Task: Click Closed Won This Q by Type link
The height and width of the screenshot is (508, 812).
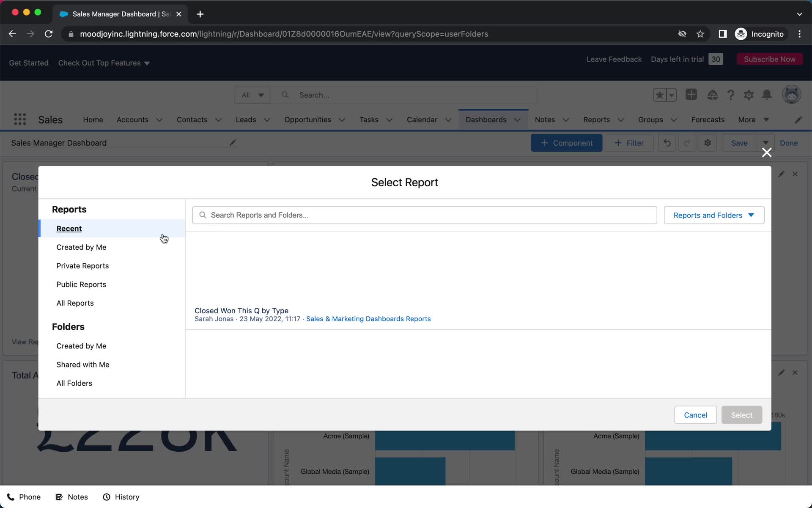Action: point(242,310)
